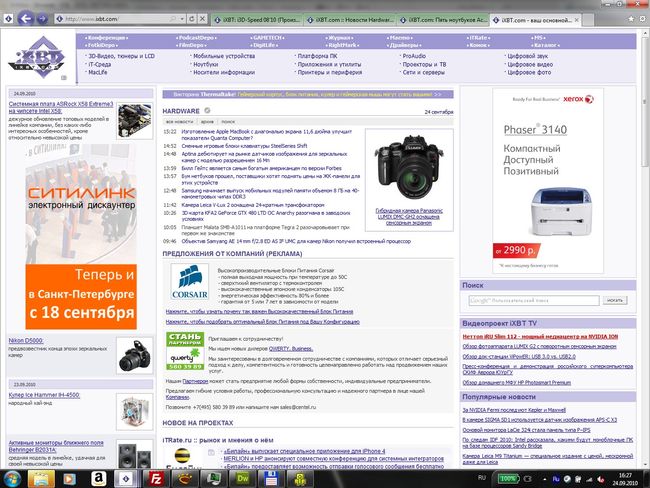Open the Камера Leica V-Lux 2 news item
The width and height of the screenshot is (650, 488).
[x=253, y=205]
